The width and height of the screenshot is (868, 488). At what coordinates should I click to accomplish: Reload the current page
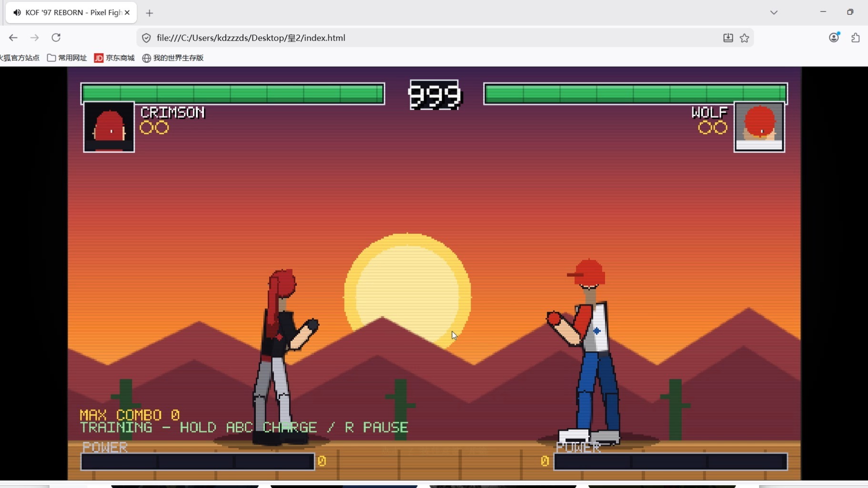(56, 38)
